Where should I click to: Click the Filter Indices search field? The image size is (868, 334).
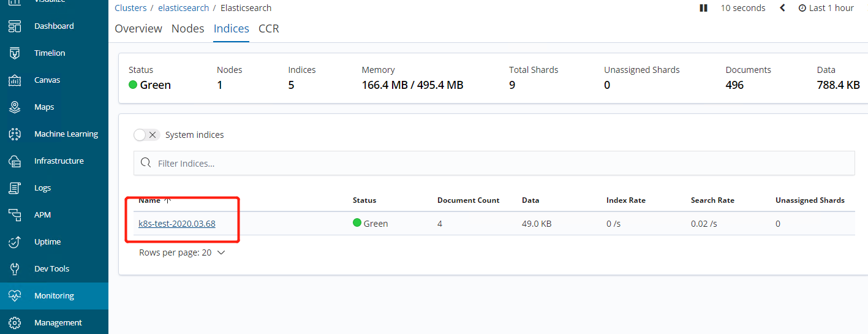click(494, 164)
